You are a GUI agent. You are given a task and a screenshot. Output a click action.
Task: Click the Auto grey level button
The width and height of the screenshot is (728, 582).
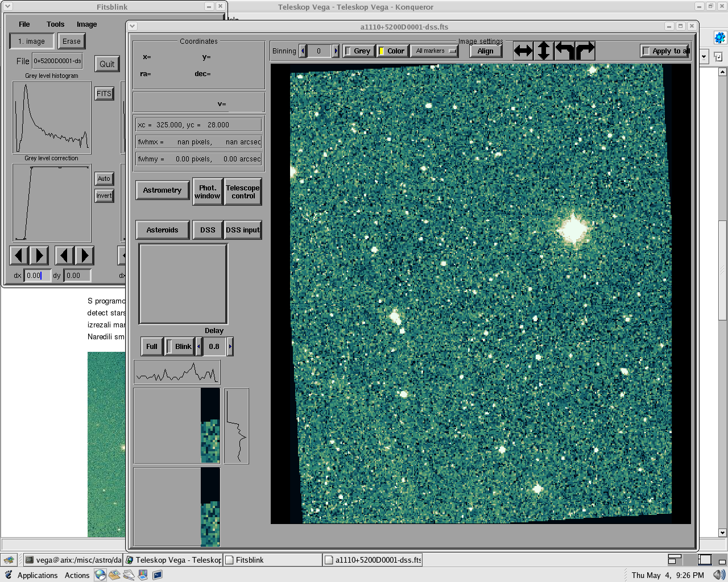click(x=104, y=178)
